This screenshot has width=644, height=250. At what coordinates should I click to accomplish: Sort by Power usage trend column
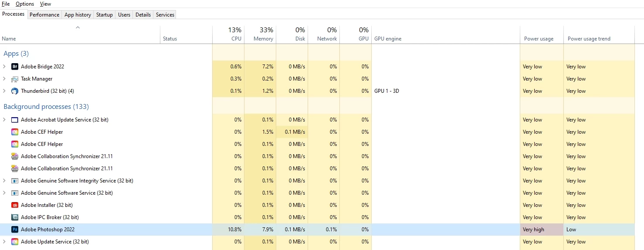pyautogui.click(x=599, y=35)
